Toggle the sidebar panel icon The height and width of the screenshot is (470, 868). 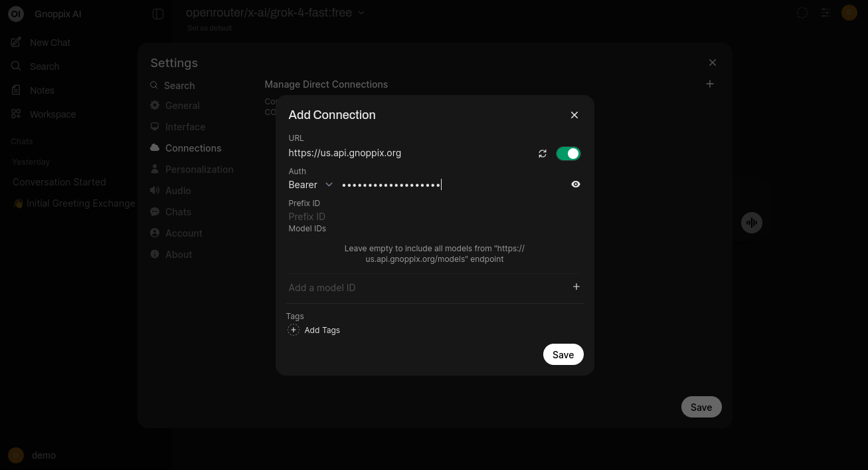click(x=158, y=14)
